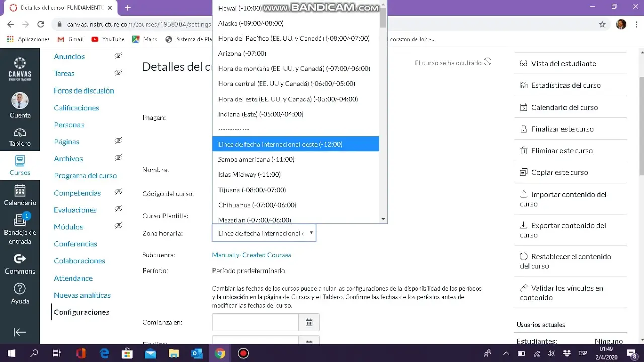Click the Comienza en date input field
The height and width of the screenshot is (362, 644).
click(x=255, y=322)
